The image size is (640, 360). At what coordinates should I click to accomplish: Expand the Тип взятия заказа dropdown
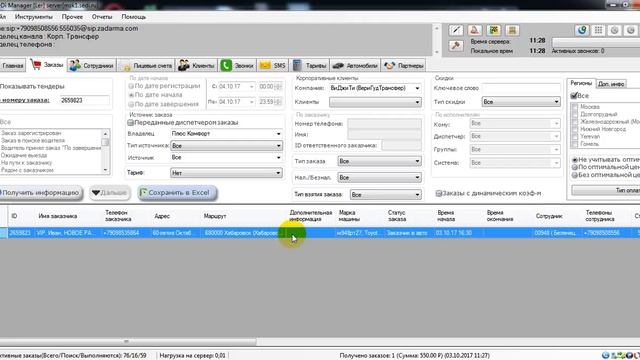pyautogui.click(x=417, y=195)
